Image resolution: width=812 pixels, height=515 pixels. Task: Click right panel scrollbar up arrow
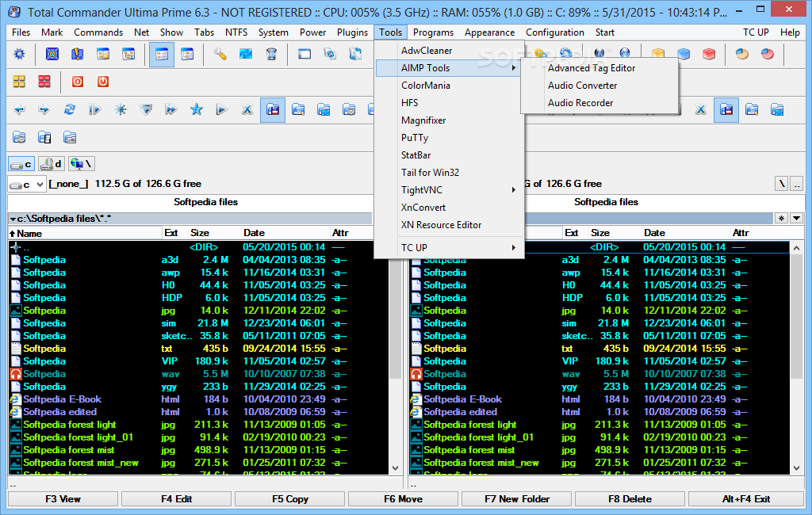[x=796, y=248]
